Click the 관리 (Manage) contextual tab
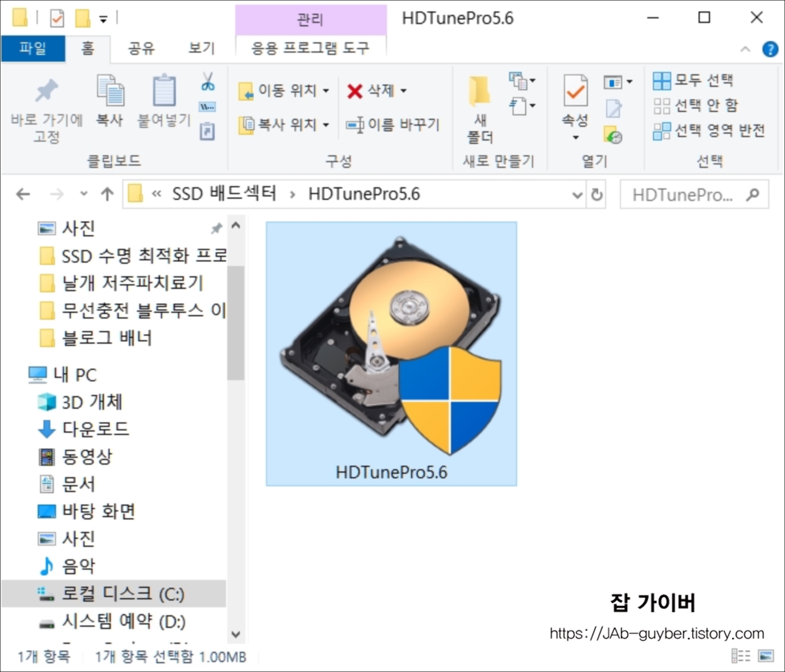This screenshot has width=785, height=672. [x=311, y=19]
